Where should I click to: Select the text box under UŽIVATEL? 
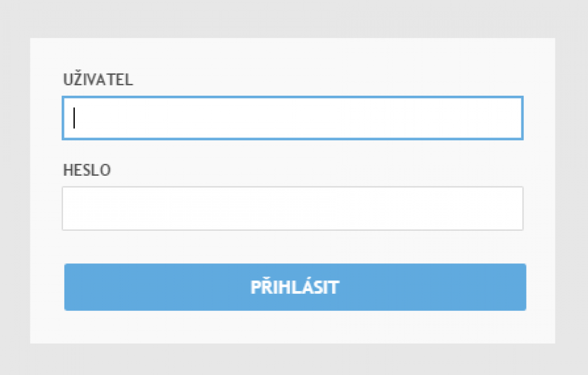292,118
